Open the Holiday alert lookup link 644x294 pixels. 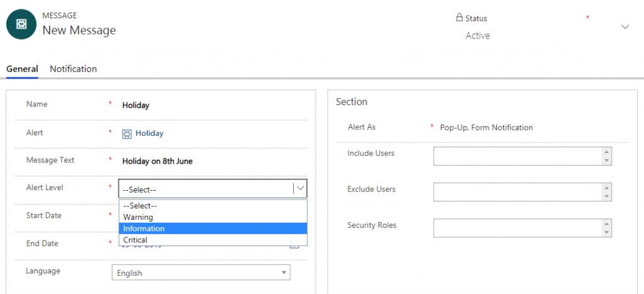(149, 133)
